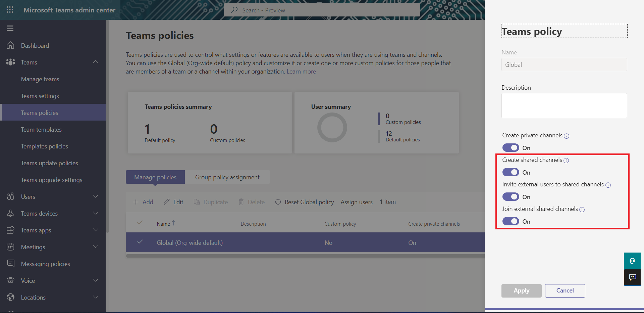Turn off Create private channels toggle
The width and height of the screenshot is (644, 313).
pos(511,148)
